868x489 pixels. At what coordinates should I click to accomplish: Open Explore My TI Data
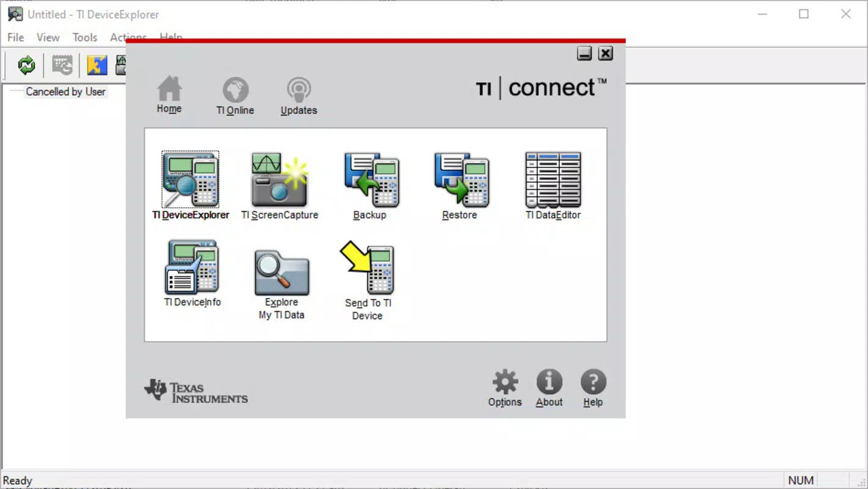click(281, 285)
